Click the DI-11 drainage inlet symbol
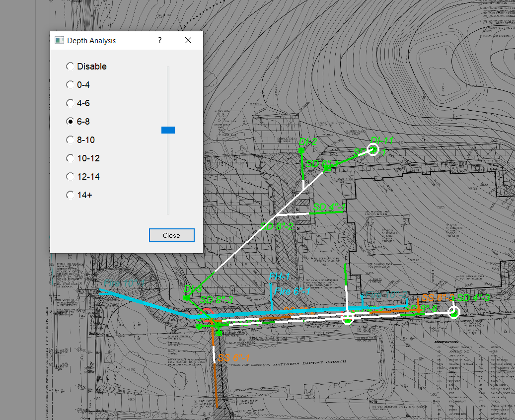This screenshot has height=420, width=515. point(373,149)
